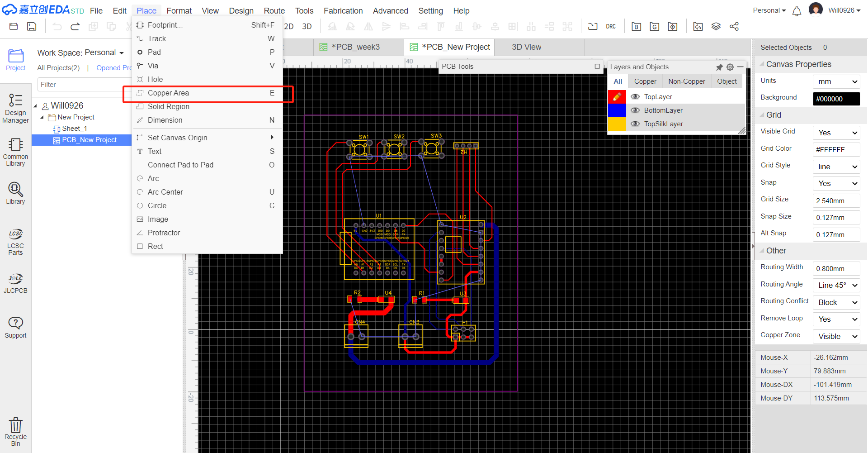Viewport: 868px width, 453px height.
Task: Click the notification bell icon
Action: pos(797,11)
